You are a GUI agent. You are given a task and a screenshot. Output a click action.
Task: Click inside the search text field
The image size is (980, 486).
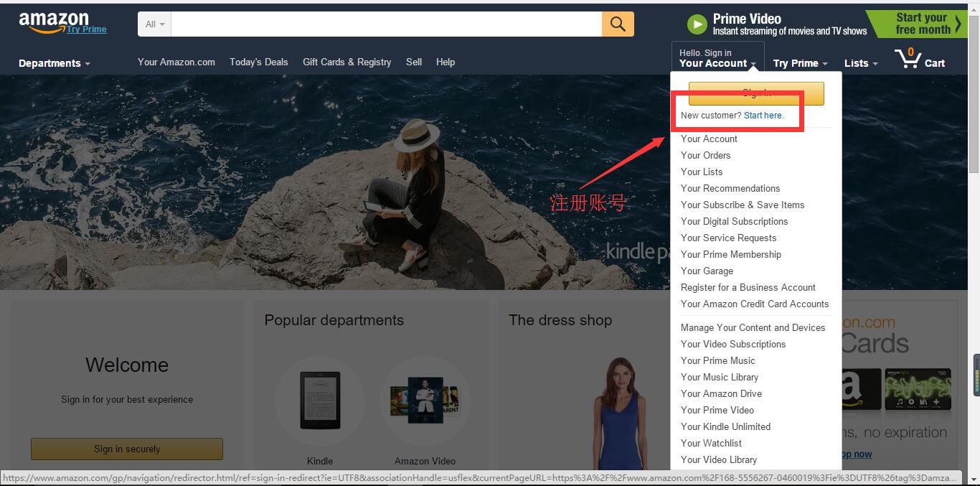point(387,24)
